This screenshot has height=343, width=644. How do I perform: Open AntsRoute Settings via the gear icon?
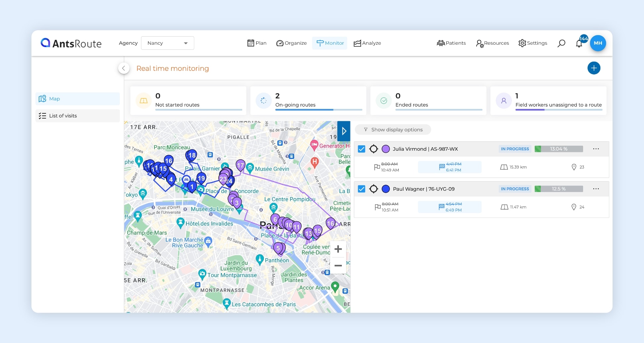(x=522, y=43)
